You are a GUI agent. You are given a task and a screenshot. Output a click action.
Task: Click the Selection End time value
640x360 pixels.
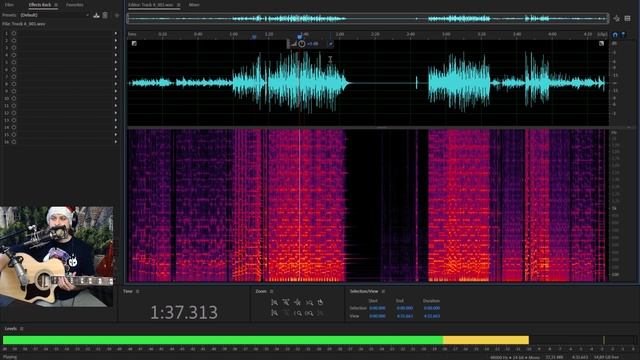[x=404, y=308]
